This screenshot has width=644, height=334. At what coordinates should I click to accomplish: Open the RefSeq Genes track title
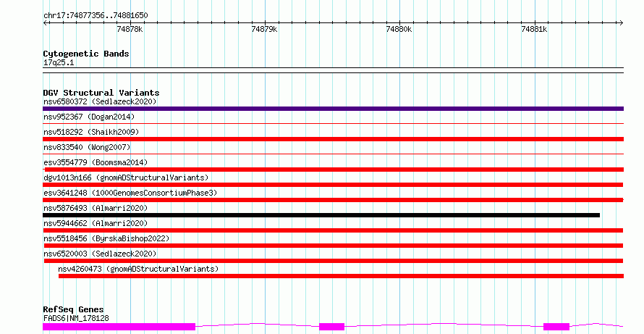click(73, 309)
